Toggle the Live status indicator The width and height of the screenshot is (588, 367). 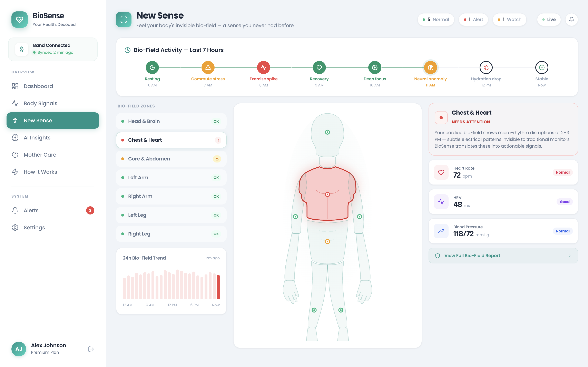pos(549,19)
